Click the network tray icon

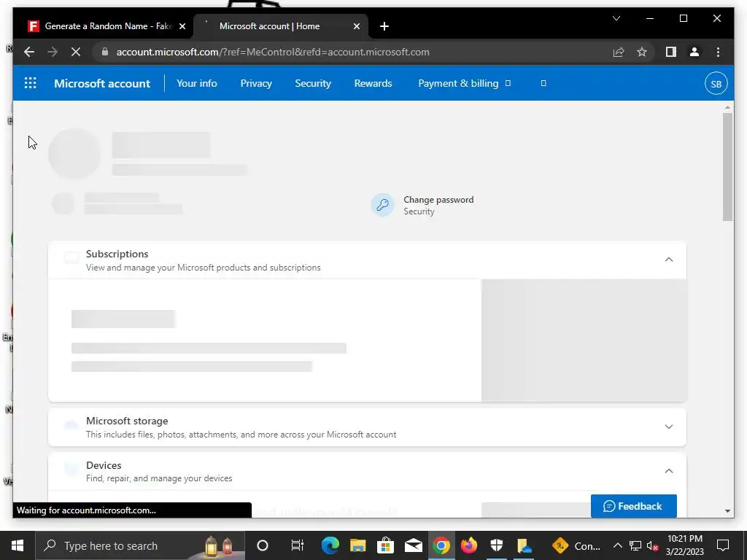pyautogui.click(x=635, y=545)
